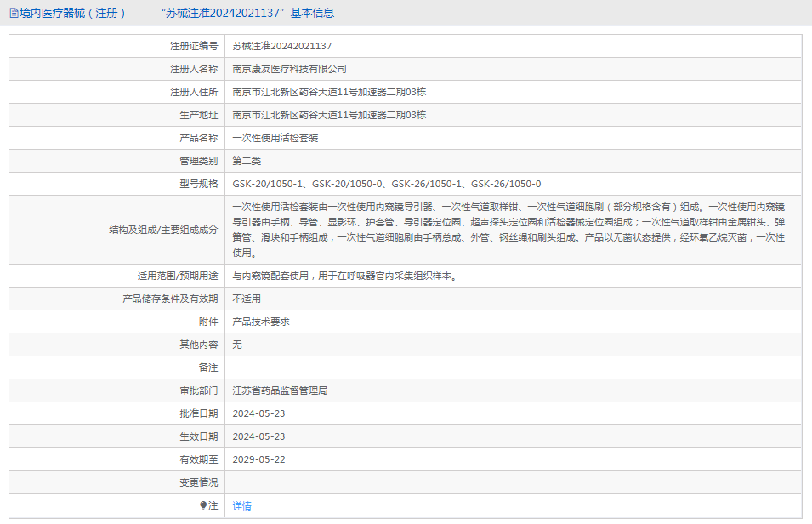
Task: Click approval department 江苏省药品监督管理局
Action: pos(280,390)
